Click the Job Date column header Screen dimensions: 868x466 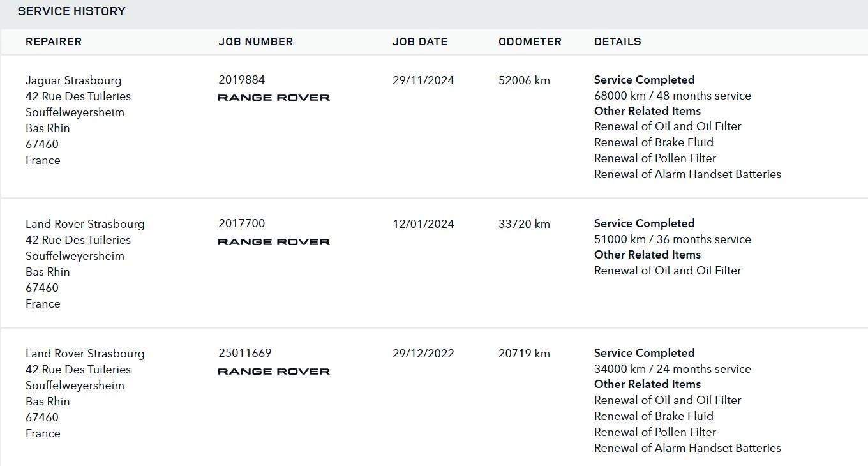[420, 41]
